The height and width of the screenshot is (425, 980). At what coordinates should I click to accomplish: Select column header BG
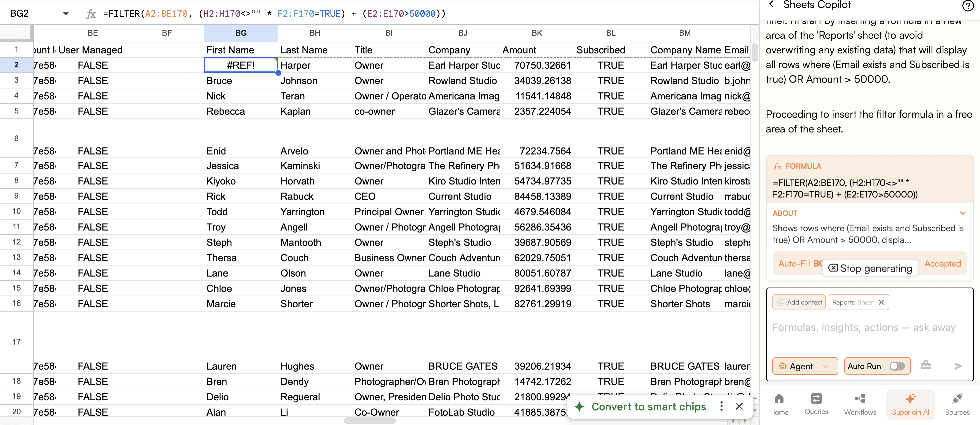241,33
